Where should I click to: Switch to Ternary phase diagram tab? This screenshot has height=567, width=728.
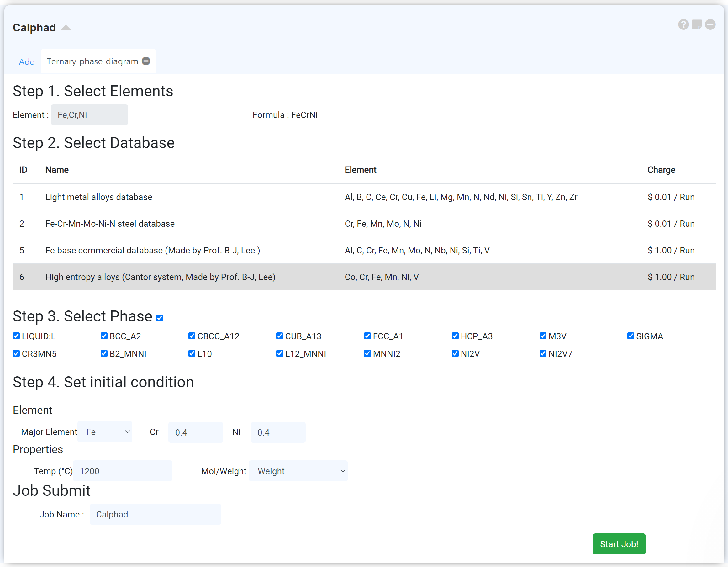92,61
